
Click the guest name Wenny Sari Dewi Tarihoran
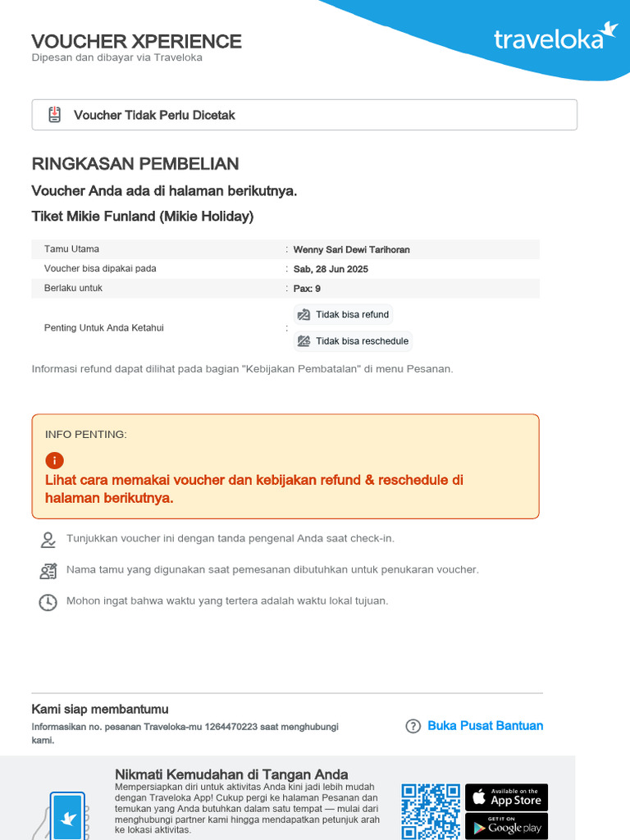click(x=352, y=249)
